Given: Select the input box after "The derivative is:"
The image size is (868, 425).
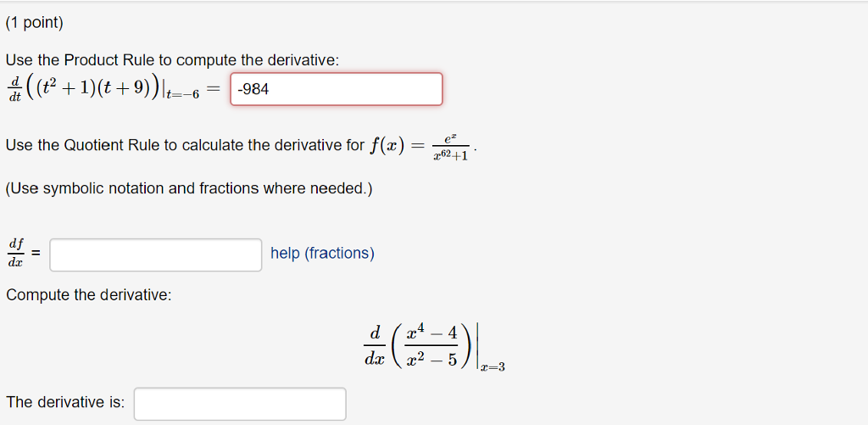Looking at the screenshot, I should 239,404.
